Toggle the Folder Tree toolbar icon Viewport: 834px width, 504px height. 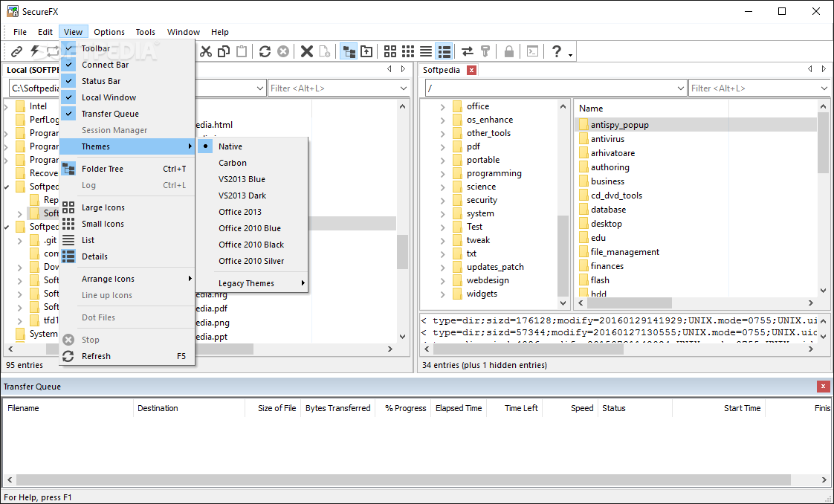pyautogui.click(x=349, y=51)
